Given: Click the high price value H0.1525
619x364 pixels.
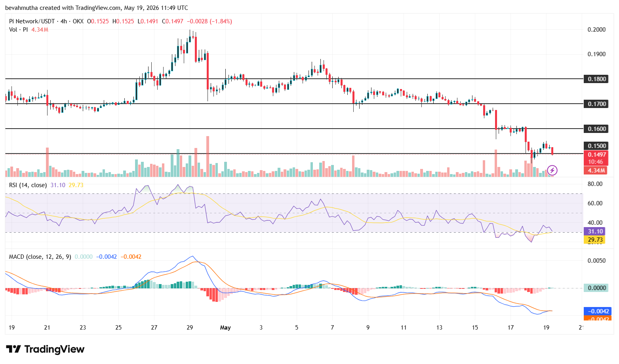Looking at the screenshot, I should 123,21.
